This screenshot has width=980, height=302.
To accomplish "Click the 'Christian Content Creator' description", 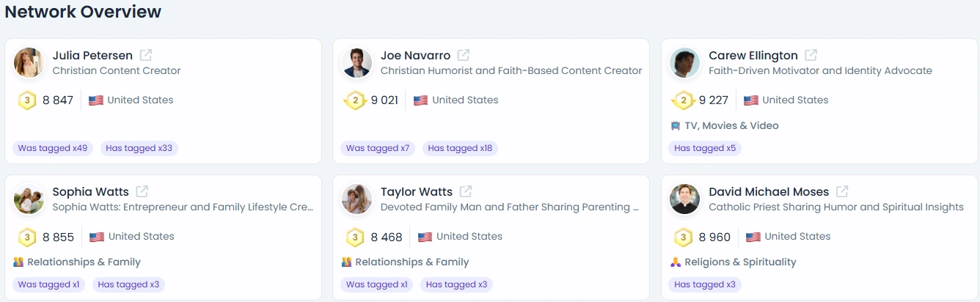I will click(117, 71).
